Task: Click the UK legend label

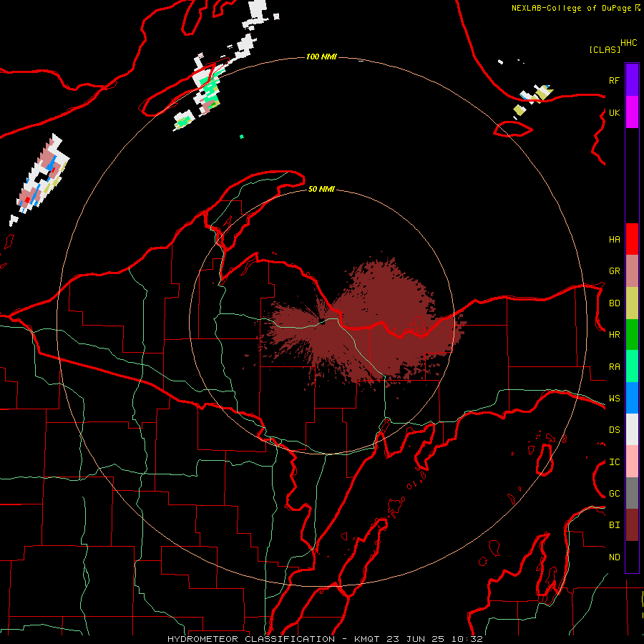Action: tap(614, 113)
